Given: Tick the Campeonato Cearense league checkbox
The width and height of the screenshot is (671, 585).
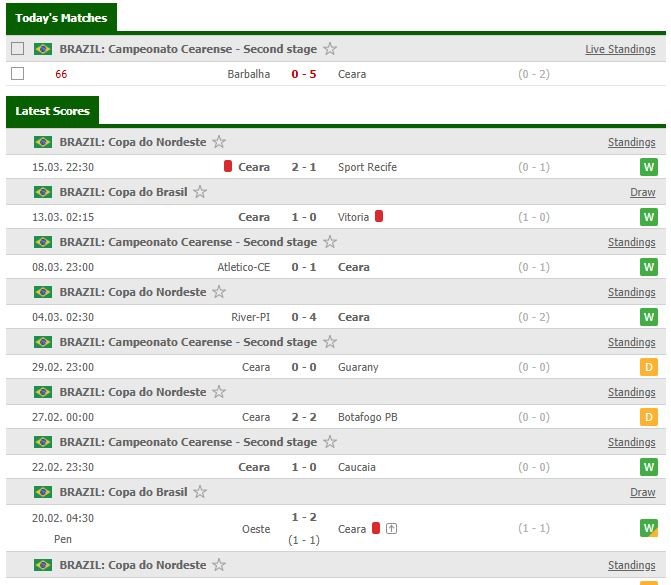Looking at the screenshot, I should tap(18, 48).
